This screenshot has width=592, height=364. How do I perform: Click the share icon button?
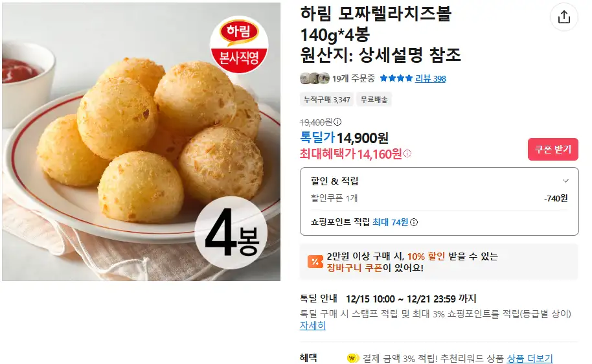[564, 17]
